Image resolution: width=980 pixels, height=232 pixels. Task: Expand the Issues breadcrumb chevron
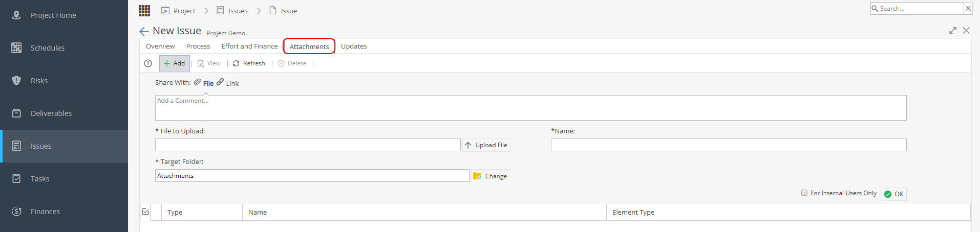pos(259,11)
